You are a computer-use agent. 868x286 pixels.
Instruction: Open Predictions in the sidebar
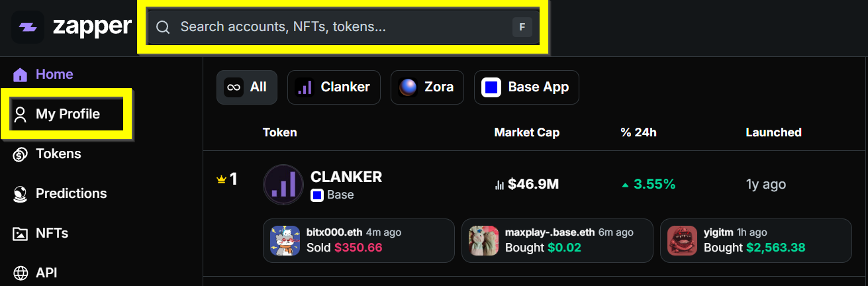(70, 193)
